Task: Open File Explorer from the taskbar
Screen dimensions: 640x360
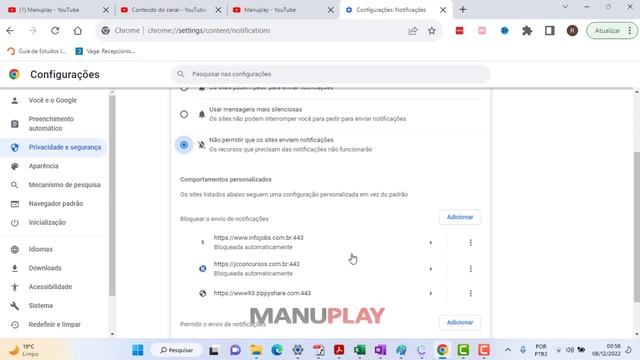Action: pyautogui.click(x=256, y=350)
